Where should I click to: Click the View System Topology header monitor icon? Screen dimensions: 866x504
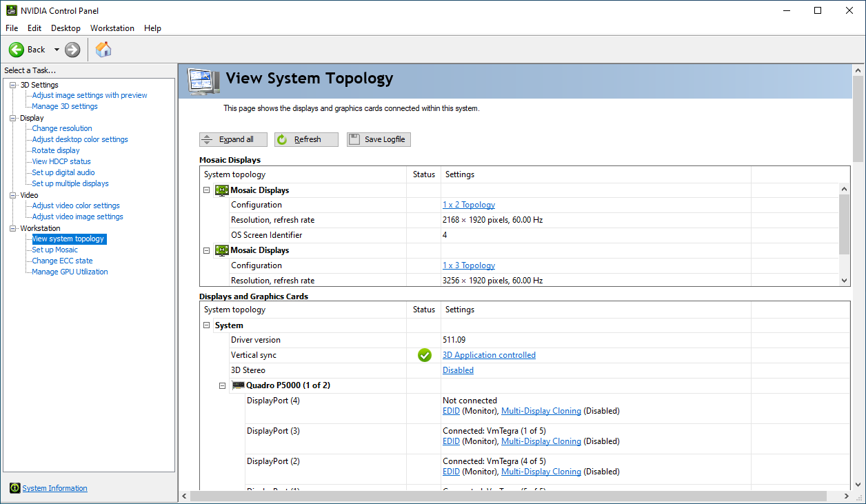click(x=202, y=81)
